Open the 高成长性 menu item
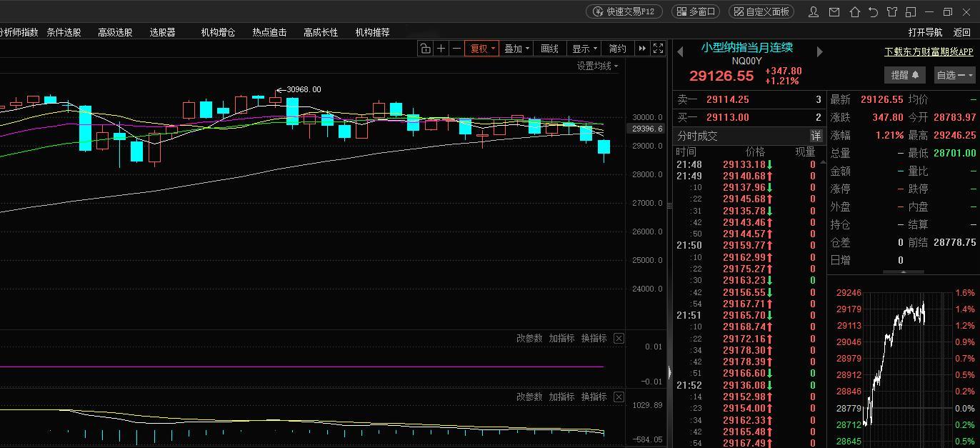 click(321, 32)
